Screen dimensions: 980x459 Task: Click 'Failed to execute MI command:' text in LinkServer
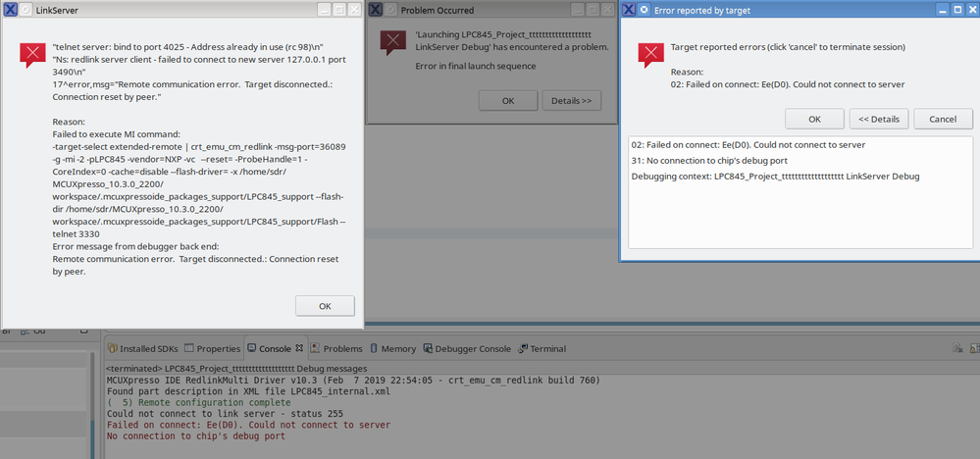(117, 134)
